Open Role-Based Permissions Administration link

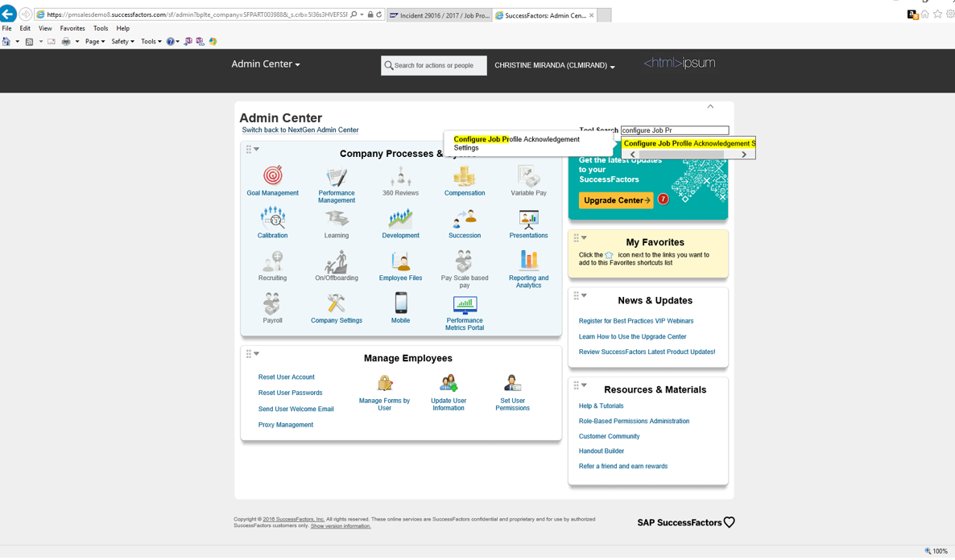coord(634,422)
